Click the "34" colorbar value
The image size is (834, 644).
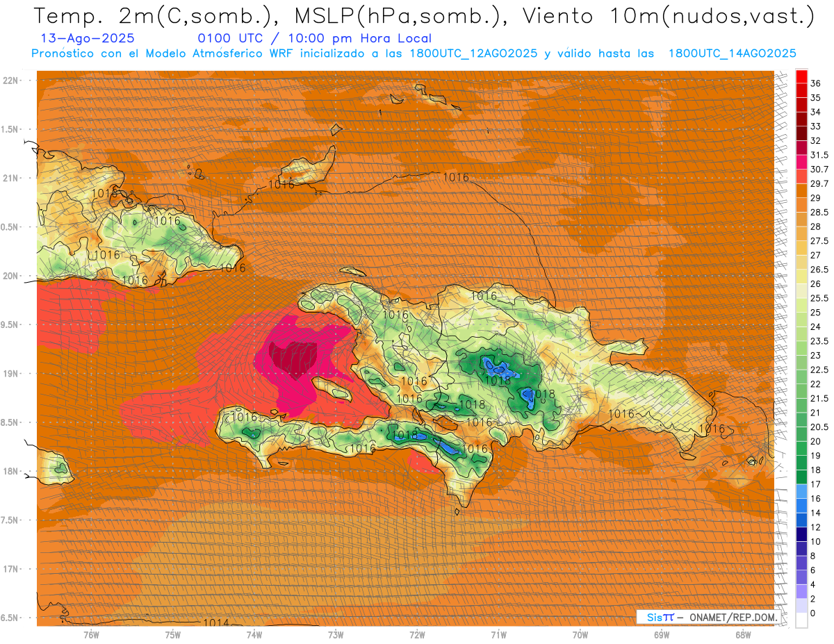pyautogui.click(x=816, y=112)
